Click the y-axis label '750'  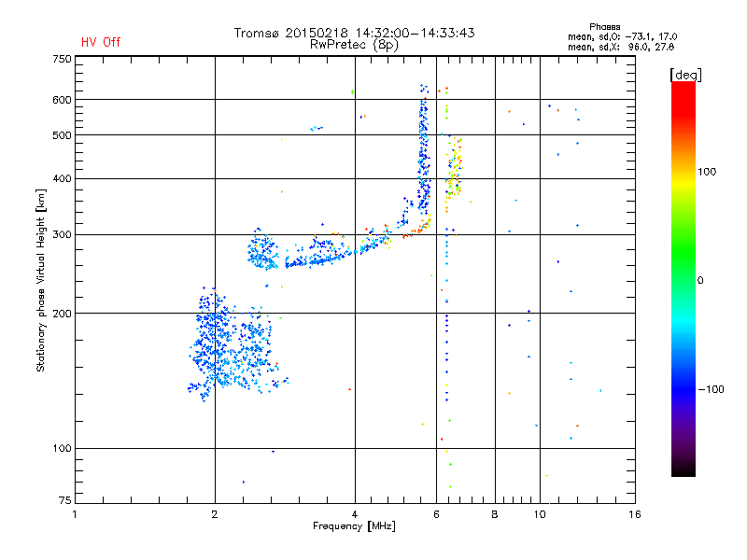pos(63,59)
